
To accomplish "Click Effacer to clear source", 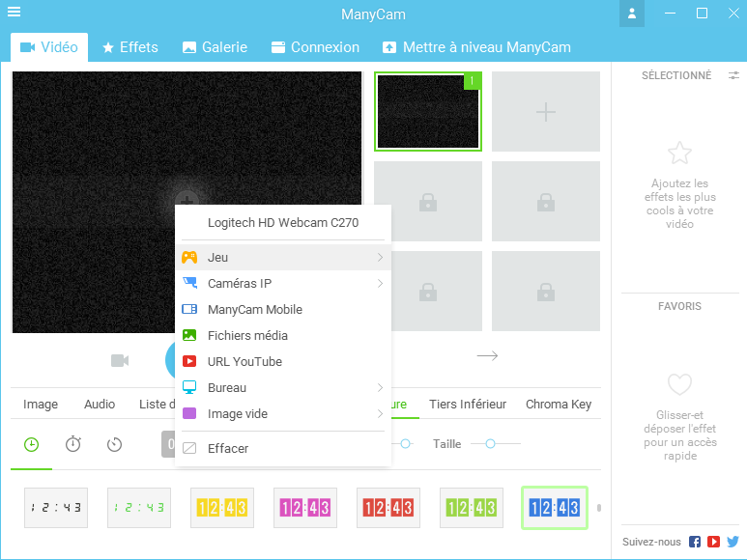I will coord(283,448).
